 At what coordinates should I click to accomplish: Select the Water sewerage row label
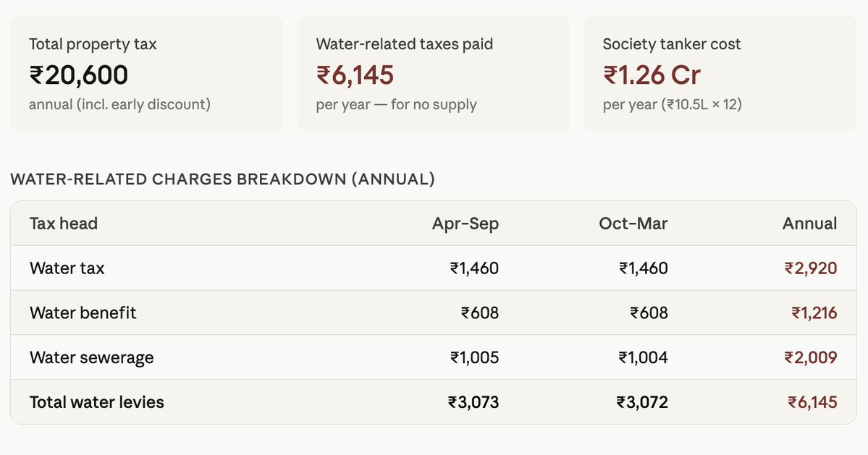(x=92, y=357)
